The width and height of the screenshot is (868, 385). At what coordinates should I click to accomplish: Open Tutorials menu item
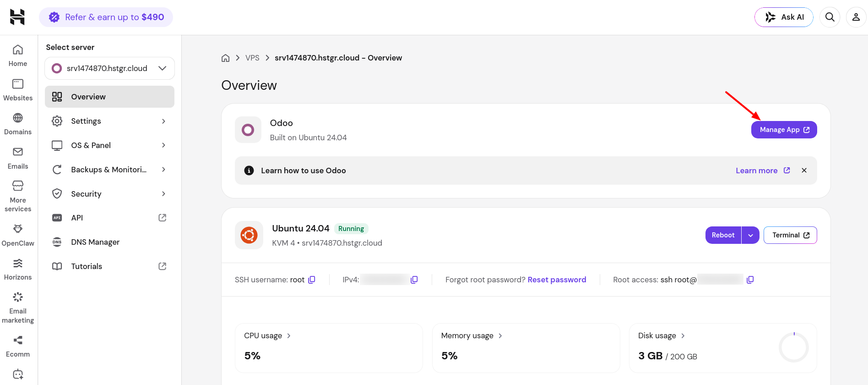click(109, 266)
